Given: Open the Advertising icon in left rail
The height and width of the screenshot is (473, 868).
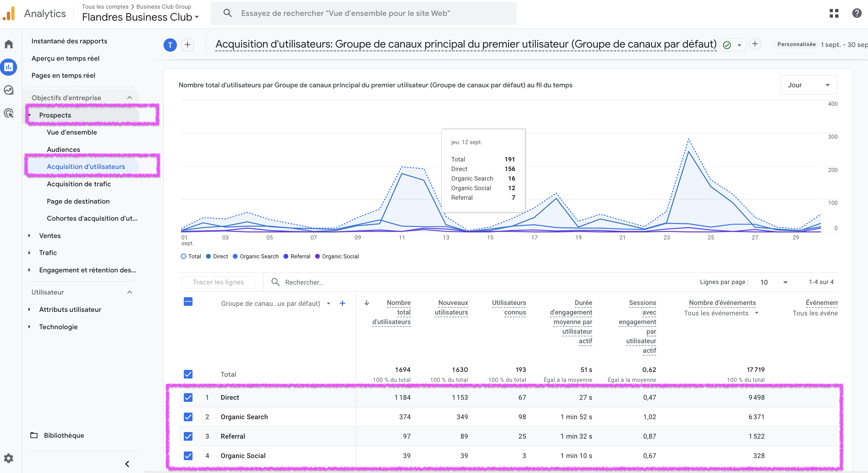Looking at the screenshot, I should 9,113.
